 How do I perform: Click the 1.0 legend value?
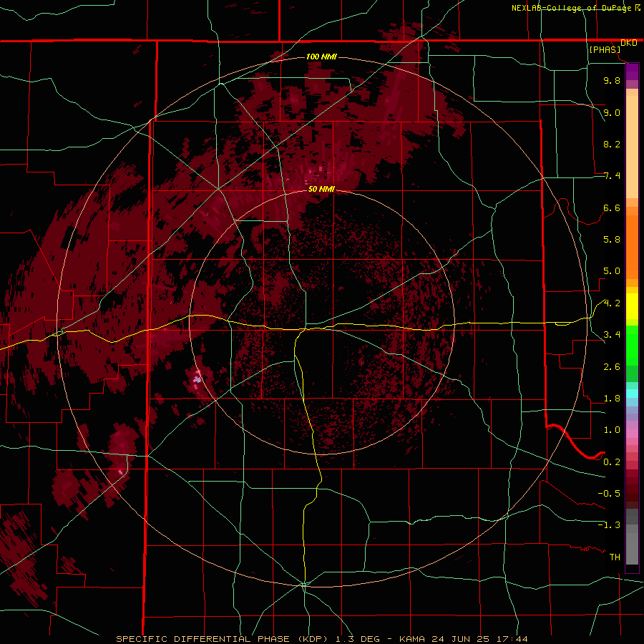[612, 430]
